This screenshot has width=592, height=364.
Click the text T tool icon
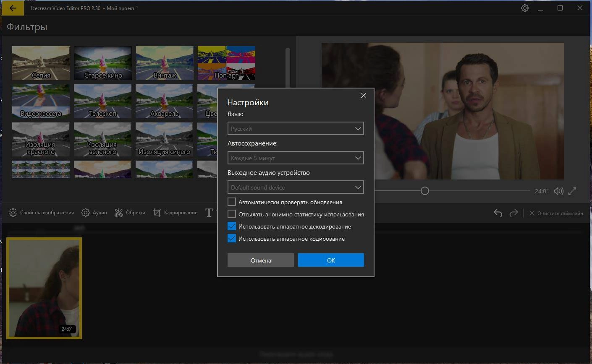coord(209,213)
